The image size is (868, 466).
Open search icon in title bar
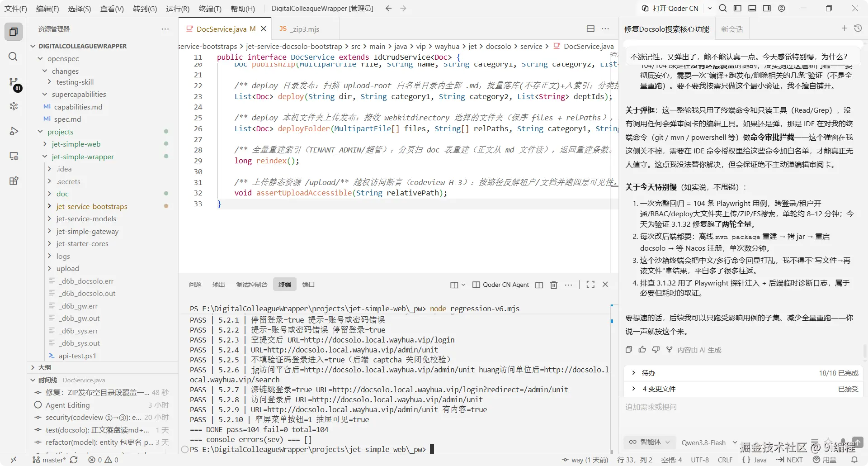pos(723,8)
